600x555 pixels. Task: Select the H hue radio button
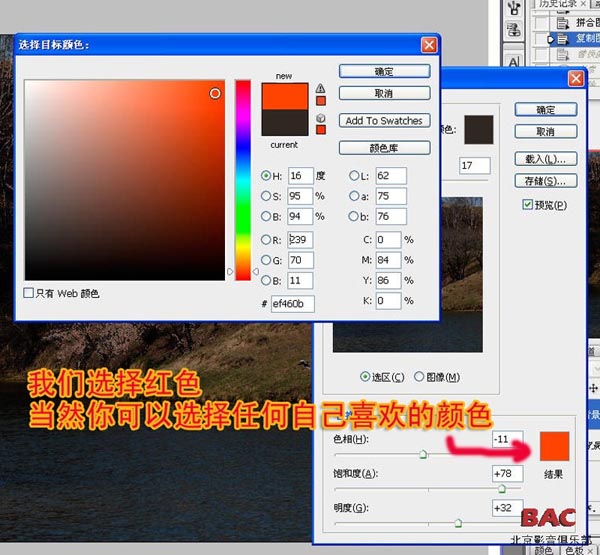266,176
